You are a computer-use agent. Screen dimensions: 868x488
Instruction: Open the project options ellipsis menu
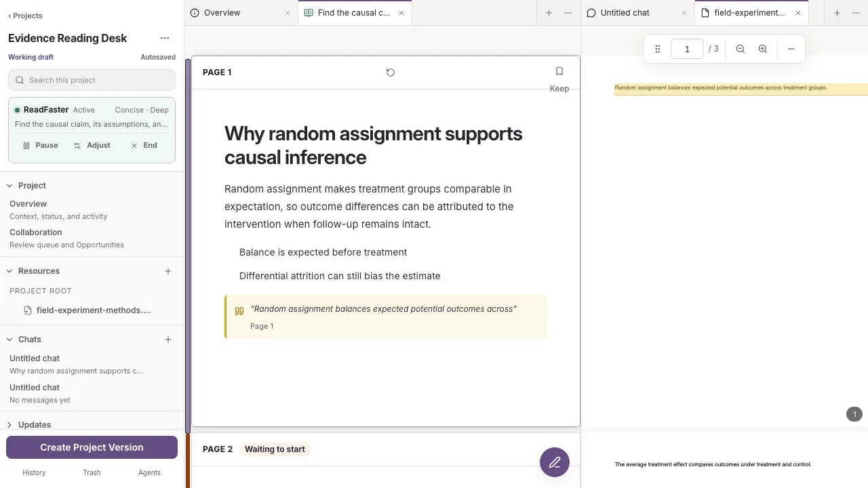[x=165, y=38]
